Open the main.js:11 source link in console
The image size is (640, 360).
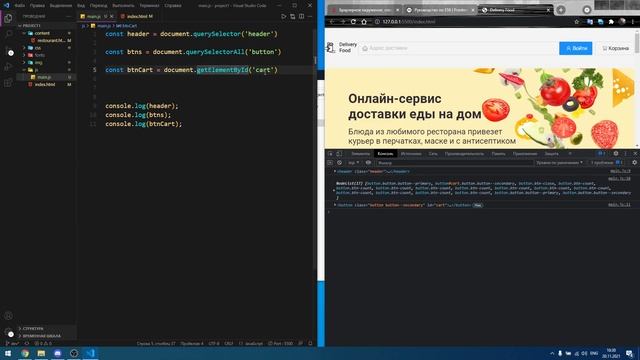coord(619,205)
